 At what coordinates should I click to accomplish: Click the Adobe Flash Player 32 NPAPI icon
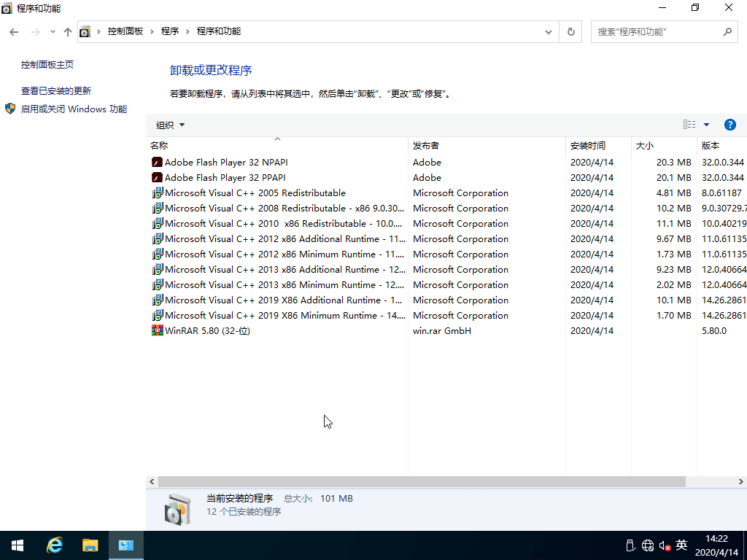157,163
